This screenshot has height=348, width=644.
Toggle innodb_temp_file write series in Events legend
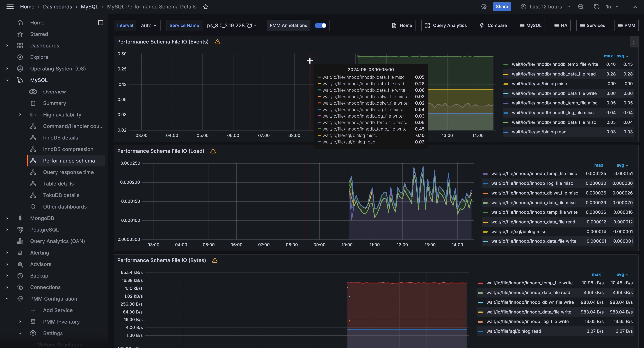[x=554, y=64]
